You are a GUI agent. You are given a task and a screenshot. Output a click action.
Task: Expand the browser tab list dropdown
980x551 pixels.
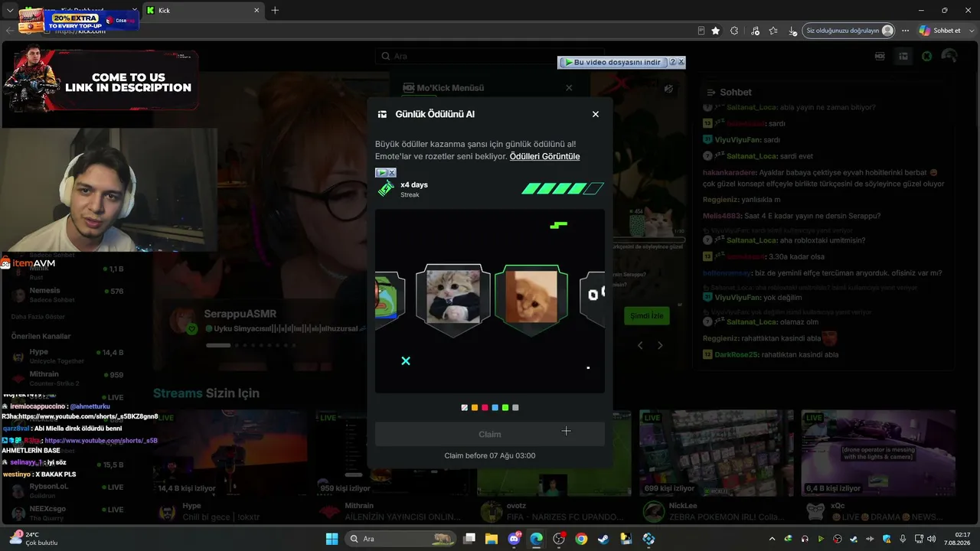click(10, 11)
